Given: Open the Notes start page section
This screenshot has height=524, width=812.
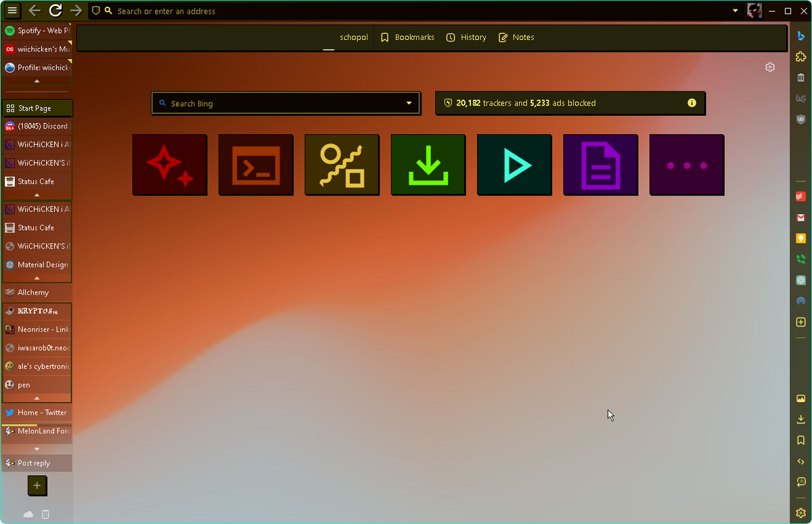Looking at the screenshot, I should (516, 37).
